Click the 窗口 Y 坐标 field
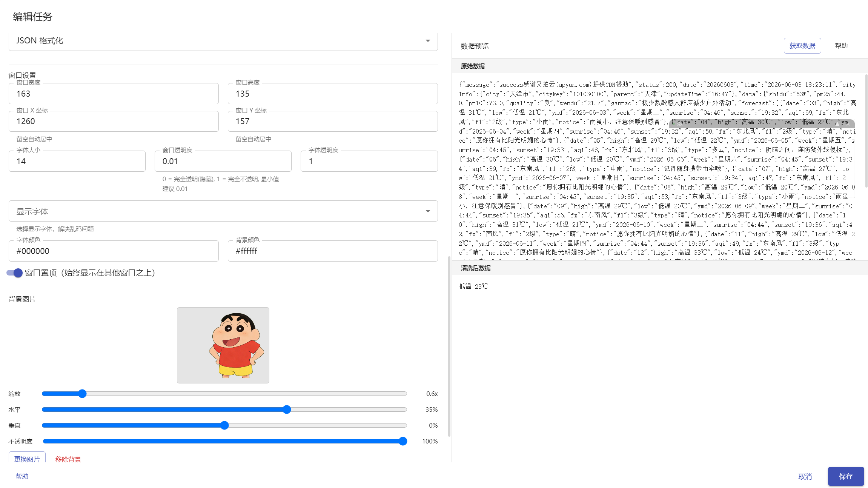This screenshot has height=488, width=868. pos(333,121)
